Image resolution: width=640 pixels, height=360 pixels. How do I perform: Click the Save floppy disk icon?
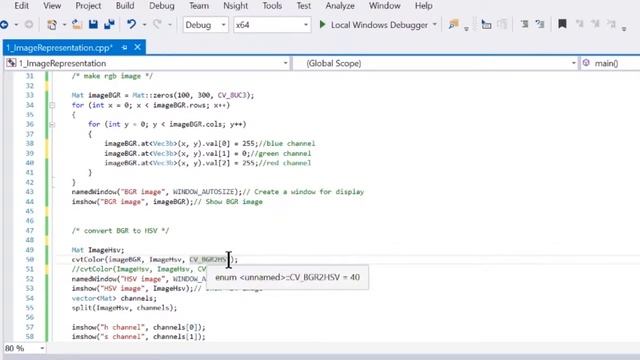click(x=93, y=25)
